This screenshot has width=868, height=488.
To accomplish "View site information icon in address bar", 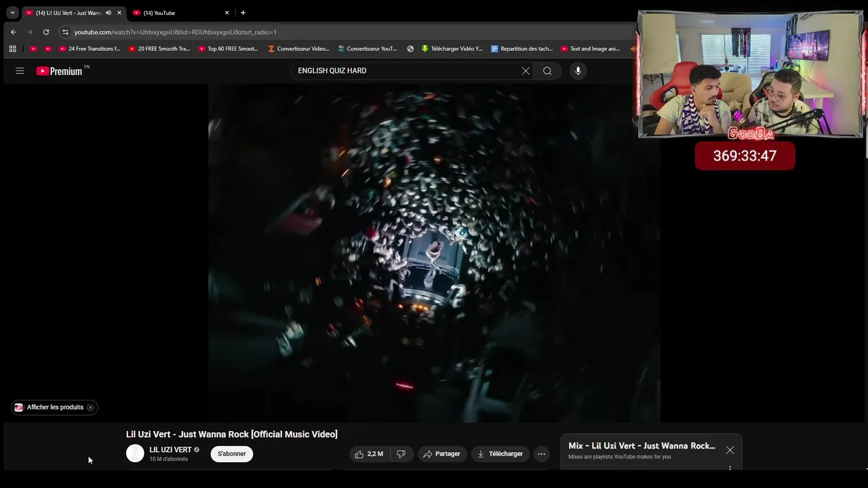I will 65,32.
